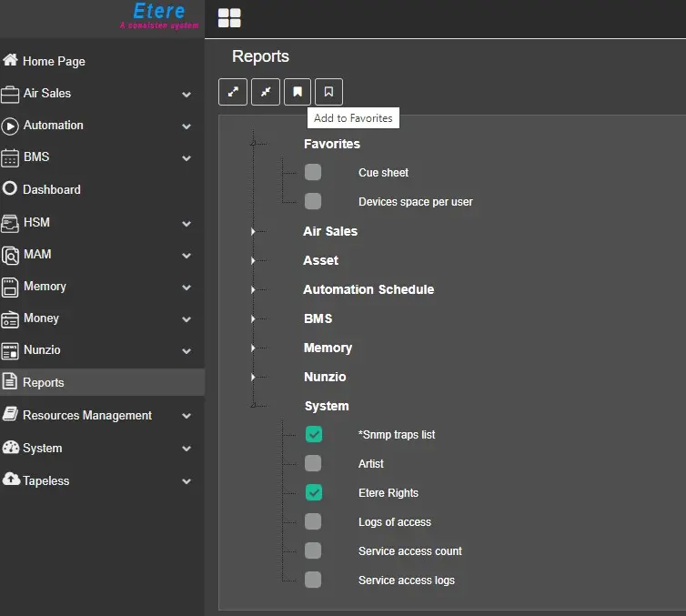Select Resources Management in the sidebar

click(87, 415)
